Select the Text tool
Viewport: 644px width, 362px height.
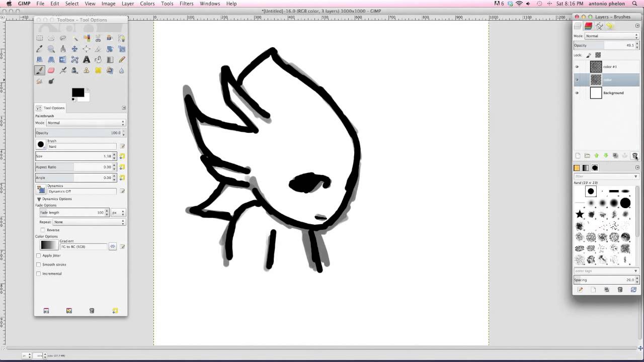[x=86, y=59]
